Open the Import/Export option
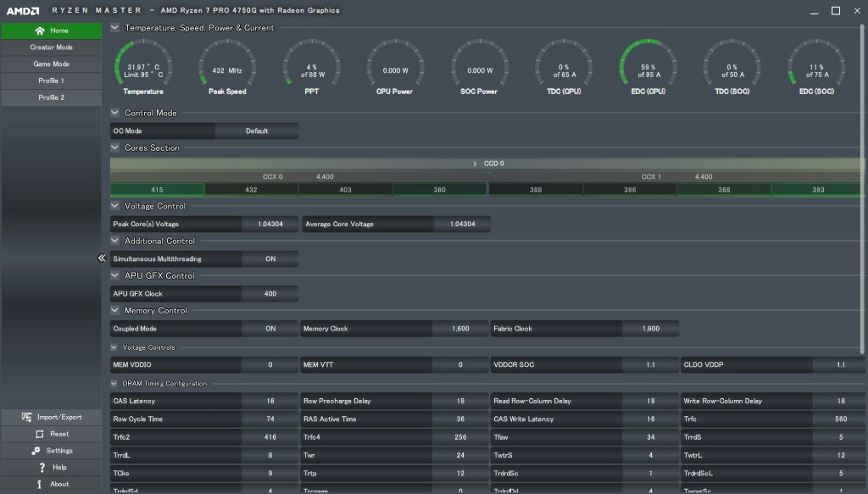The width and height of the screenshot is (868, 494). [51, 417]
